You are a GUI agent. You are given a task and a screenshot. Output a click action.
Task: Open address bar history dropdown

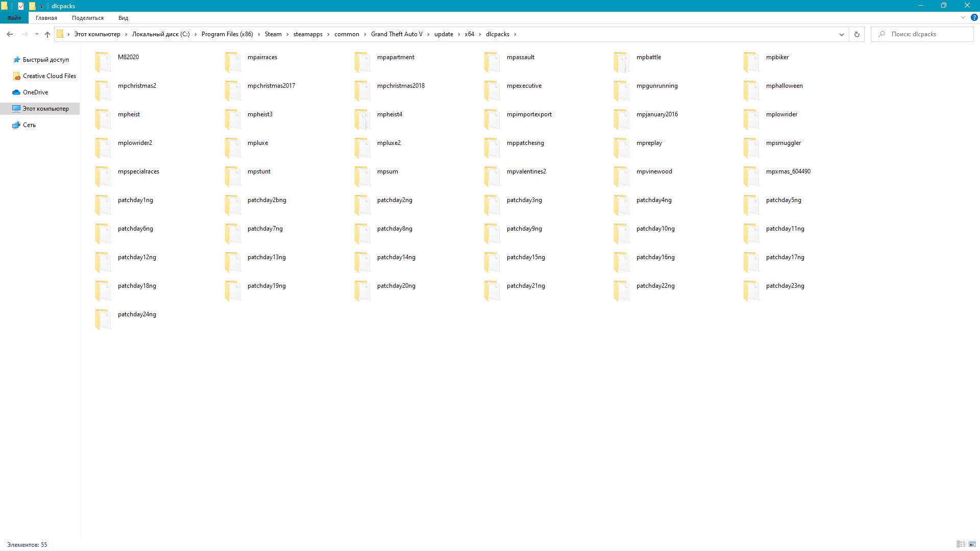pyautogui.click(x=841, y=34)
